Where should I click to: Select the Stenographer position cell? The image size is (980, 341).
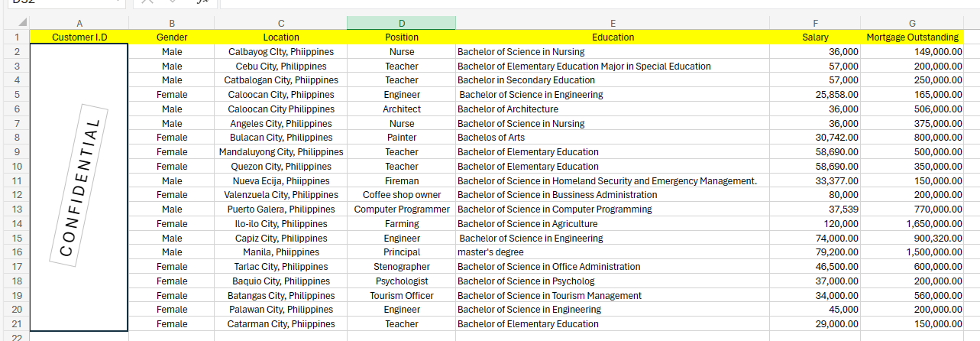click(401, 267)
